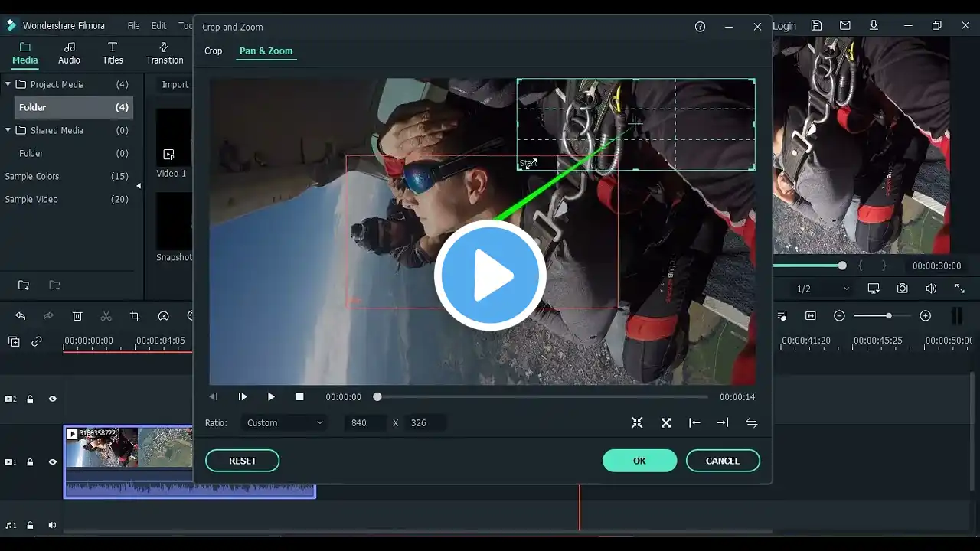Hide video track 2 with eye icon
Viewport: 980px width, 551px height.
coord(53,399)
